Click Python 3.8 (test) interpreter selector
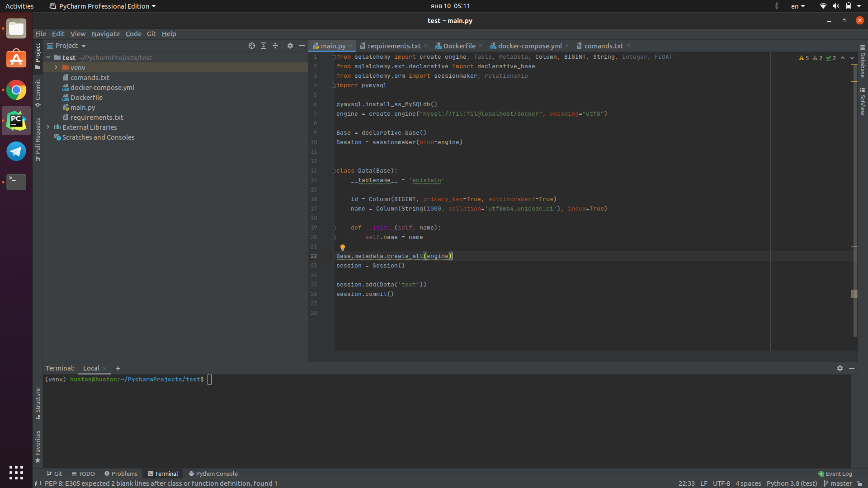868x488 pixels. pos(792,483)
